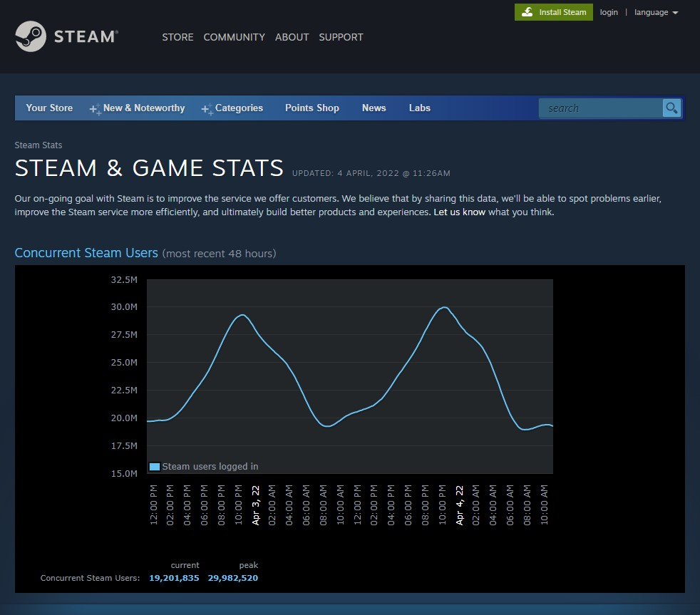
Task: Click the Apr 4, 22 axis label
Action: pyautogui.click(x=459, y=505)
